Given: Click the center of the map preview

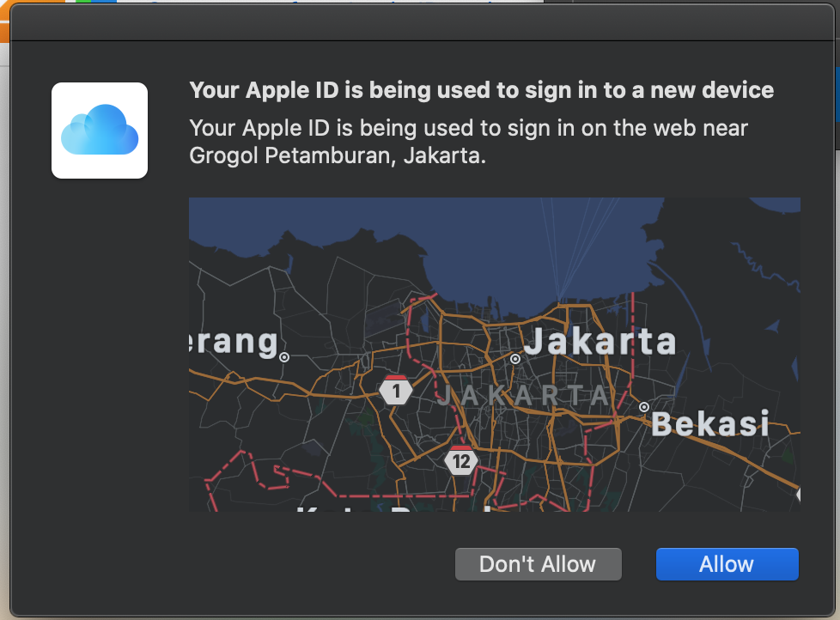Looking at the screenshot, I should pos(494,355).
